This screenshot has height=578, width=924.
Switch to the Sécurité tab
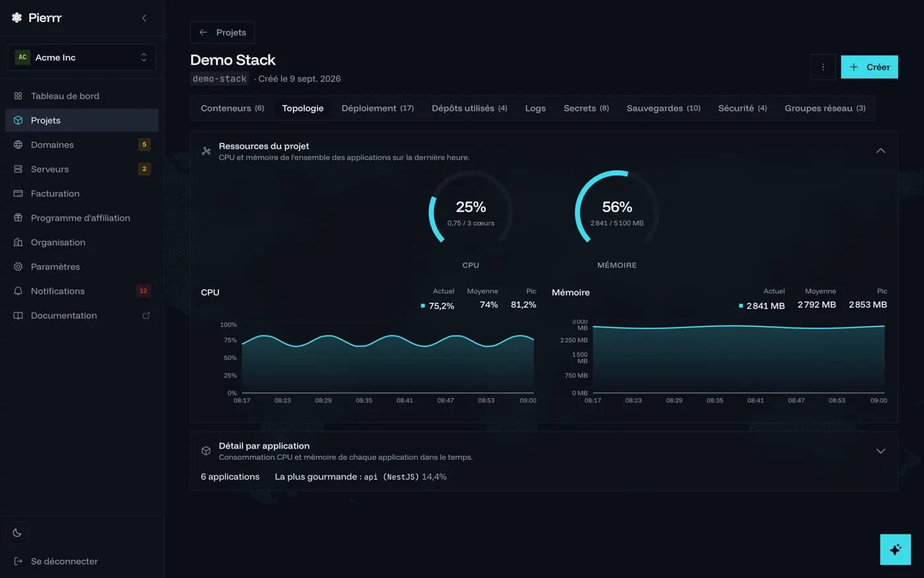click(x=742, y=108)
